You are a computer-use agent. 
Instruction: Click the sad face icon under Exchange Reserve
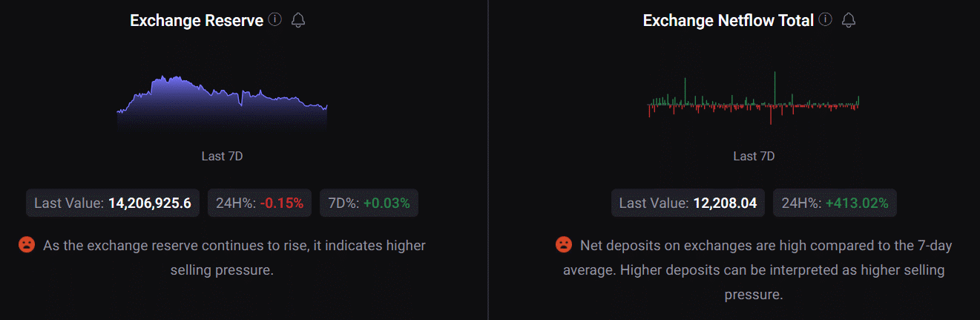(x=27, y=244)
